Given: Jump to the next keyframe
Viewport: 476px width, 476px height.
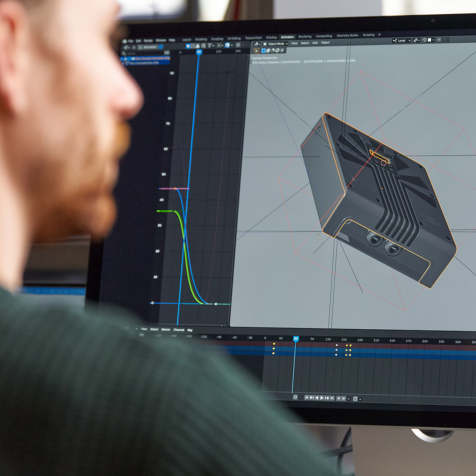Looking at the screenshot, I should pos(327,398).
